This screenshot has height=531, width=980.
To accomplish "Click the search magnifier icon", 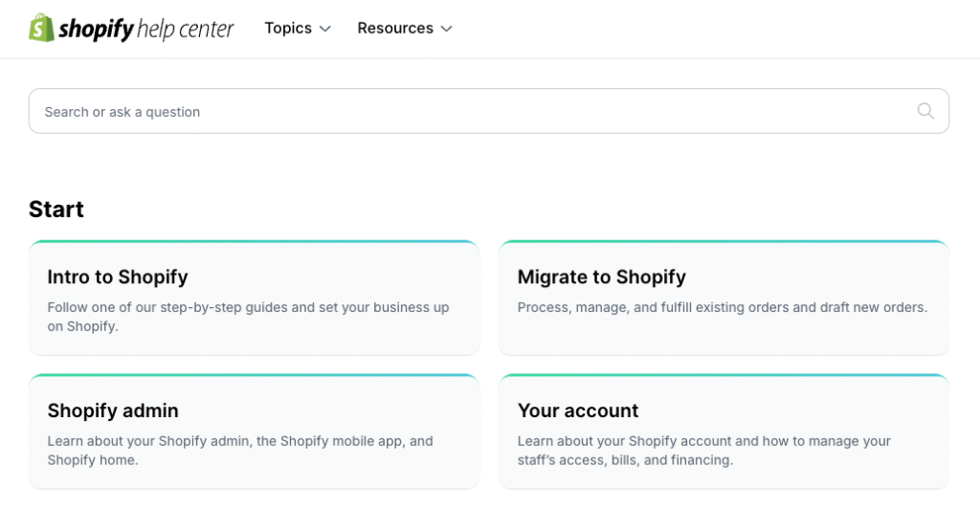I will pyautogui.click(x=925, y=111).
